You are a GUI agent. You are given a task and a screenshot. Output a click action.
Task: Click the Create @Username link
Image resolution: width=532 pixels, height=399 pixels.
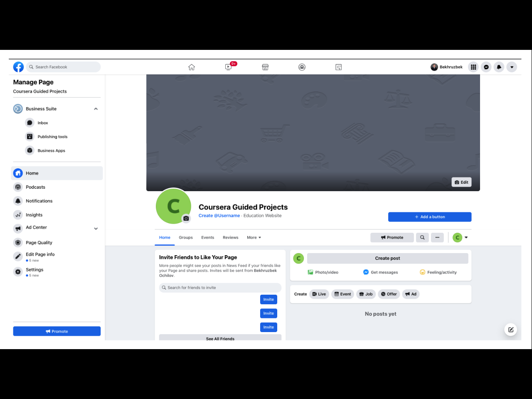(x=219, y=216)
